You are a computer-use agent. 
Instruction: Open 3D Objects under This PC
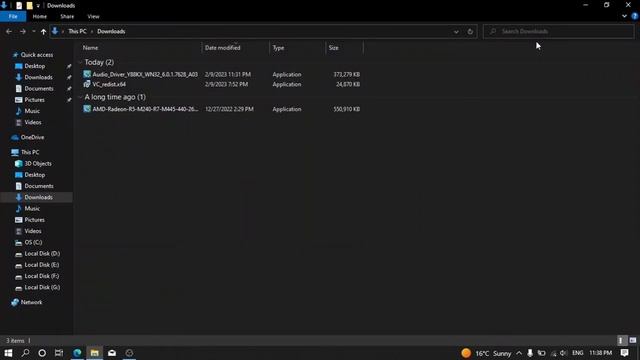click(x=38, y=164)
